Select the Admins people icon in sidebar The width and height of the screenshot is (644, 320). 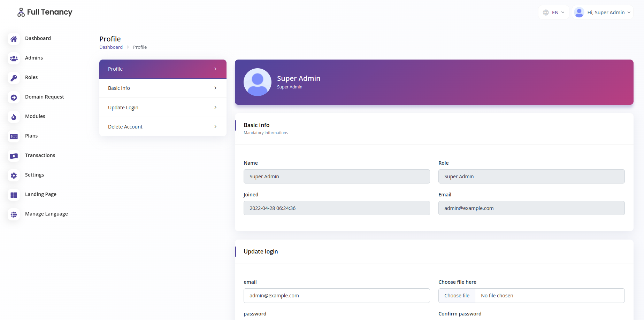14,58
